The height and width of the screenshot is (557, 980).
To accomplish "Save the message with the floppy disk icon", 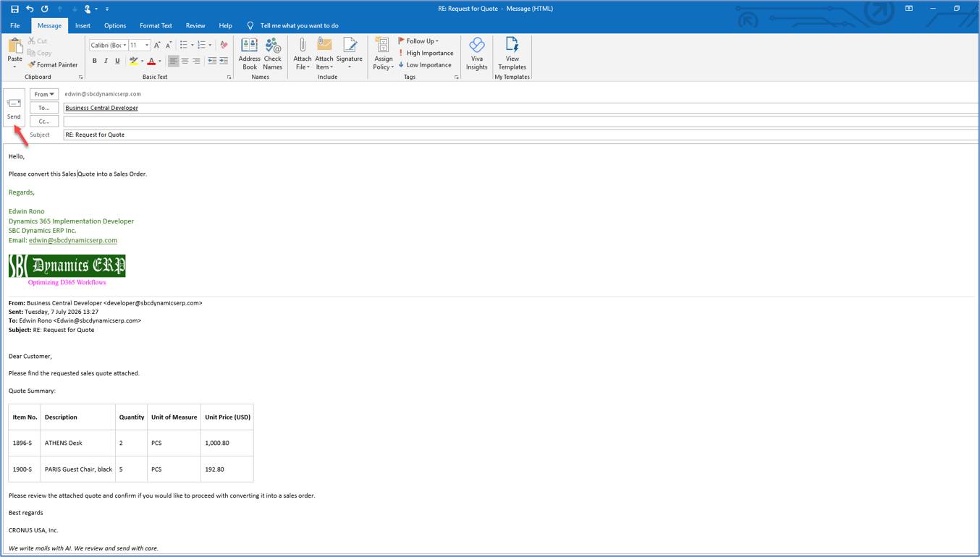I will click(14, 9).
